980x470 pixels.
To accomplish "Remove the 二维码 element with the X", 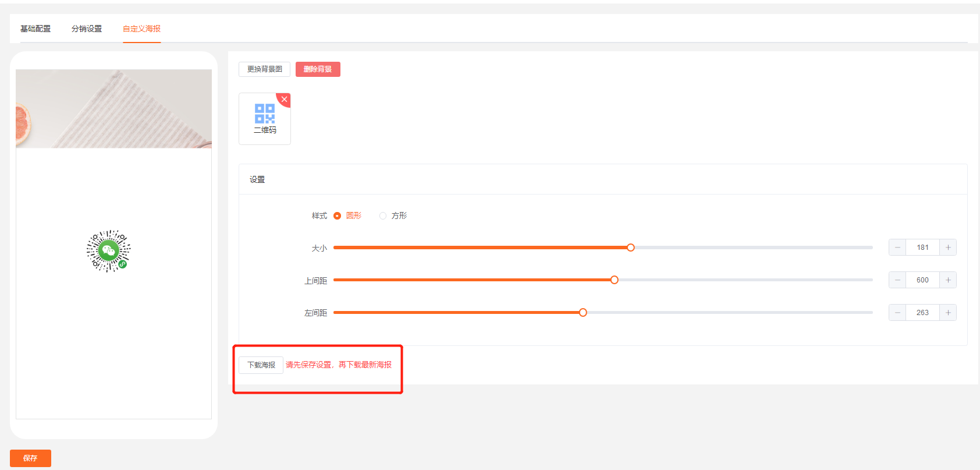I will [285, 99].
